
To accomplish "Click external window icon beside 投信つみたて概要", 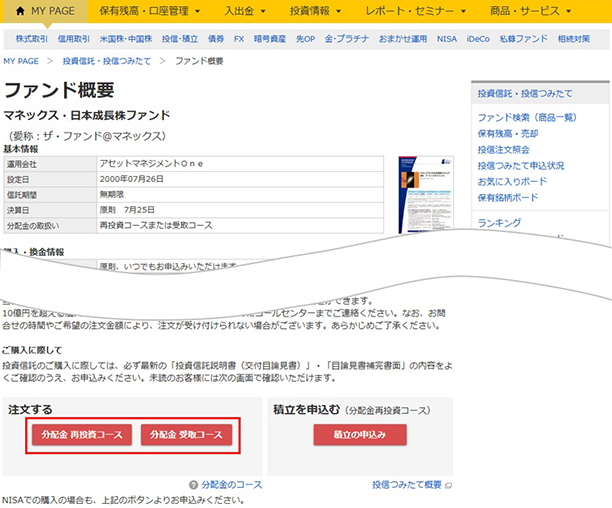I will click(x=448, y=486).
